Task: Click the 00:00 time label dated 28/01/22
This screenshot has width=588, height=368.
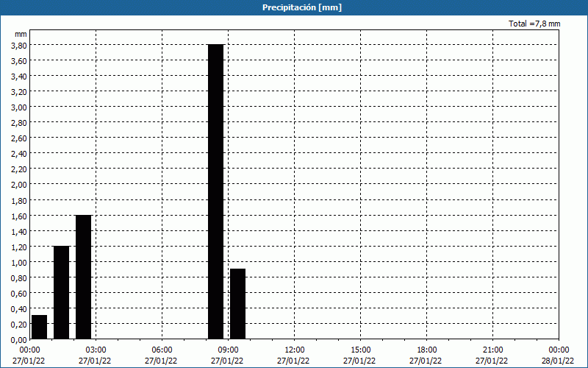Action: click(x=559, y=350)
